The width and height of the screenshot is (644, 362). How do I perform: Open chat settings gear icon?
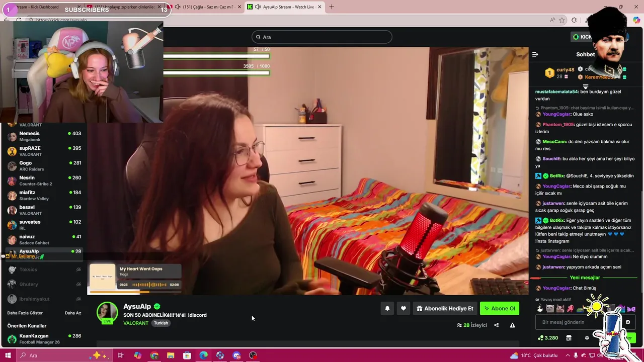tap(587, 338)
